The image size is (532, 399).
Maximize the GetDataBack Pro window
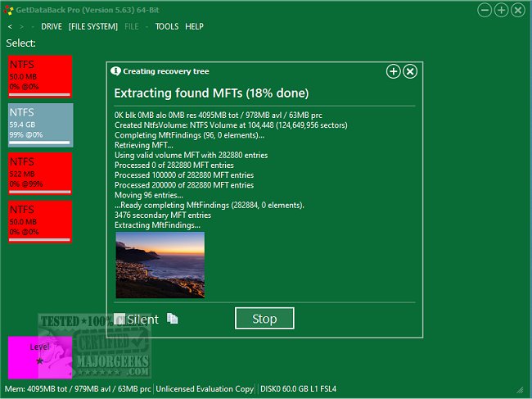[x=501, y=10]
